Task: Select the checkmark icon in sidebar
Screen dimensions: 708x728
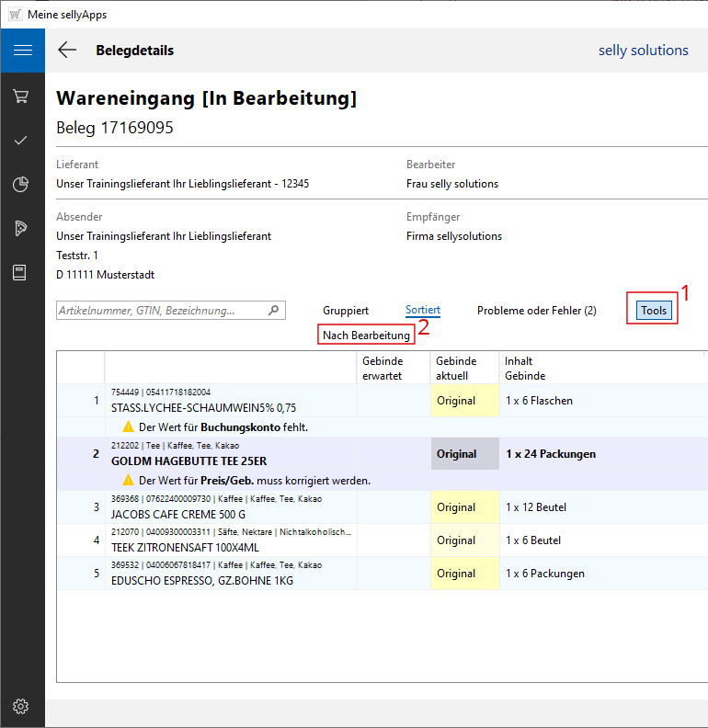Action: (x=21, y=140)
